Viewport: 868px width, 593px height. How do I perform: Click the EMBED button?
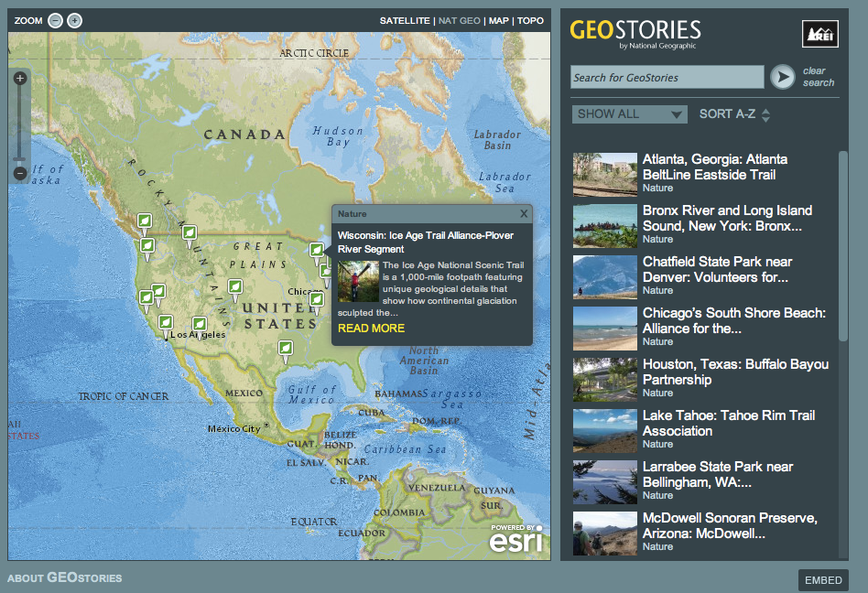(823, 579)
